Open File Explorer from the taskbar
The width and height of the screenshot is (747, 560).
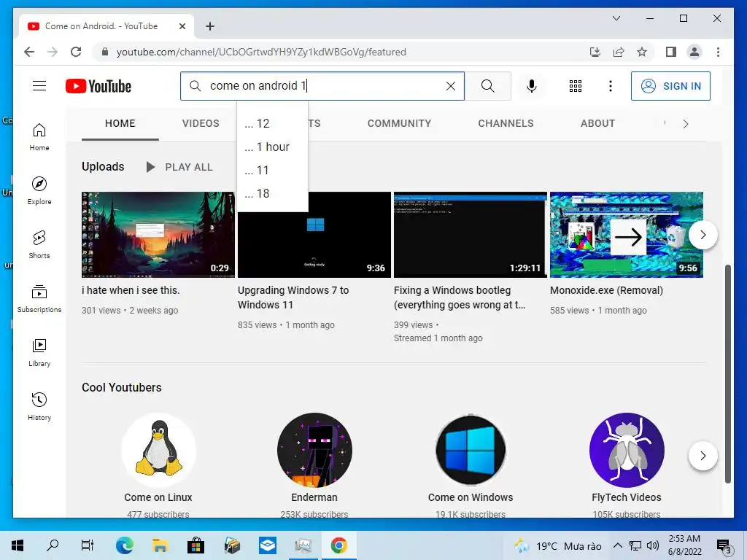(x=160, y=545)
